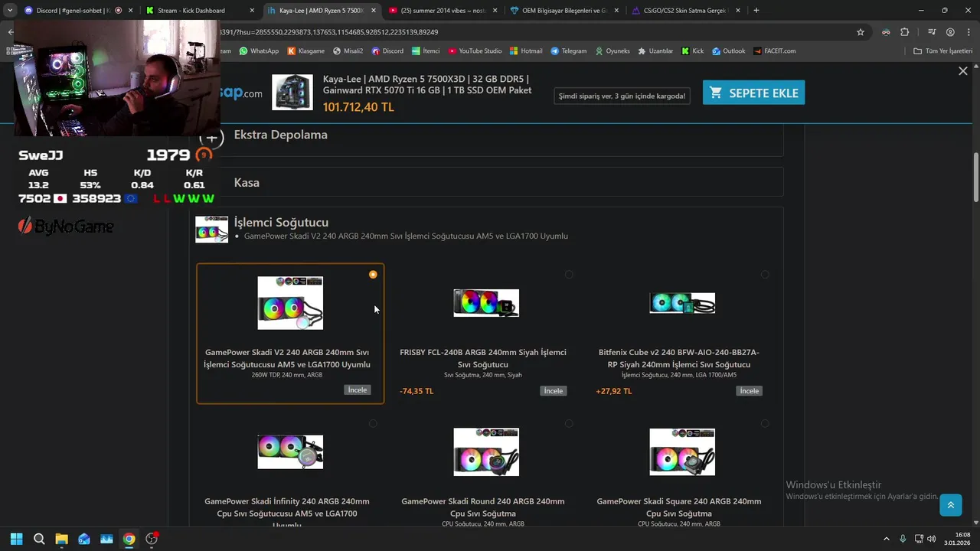Open the Uzantılar bookmark
This screenshot has height=551, width=980.
(x=655, y=51)
